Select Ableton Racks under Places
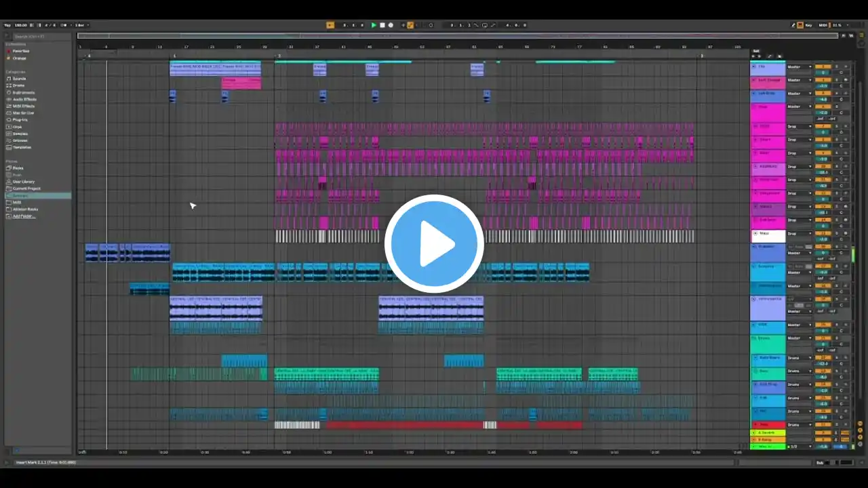Image resolution: width=868 pixels, height=488 pixels. pos(26,209)
